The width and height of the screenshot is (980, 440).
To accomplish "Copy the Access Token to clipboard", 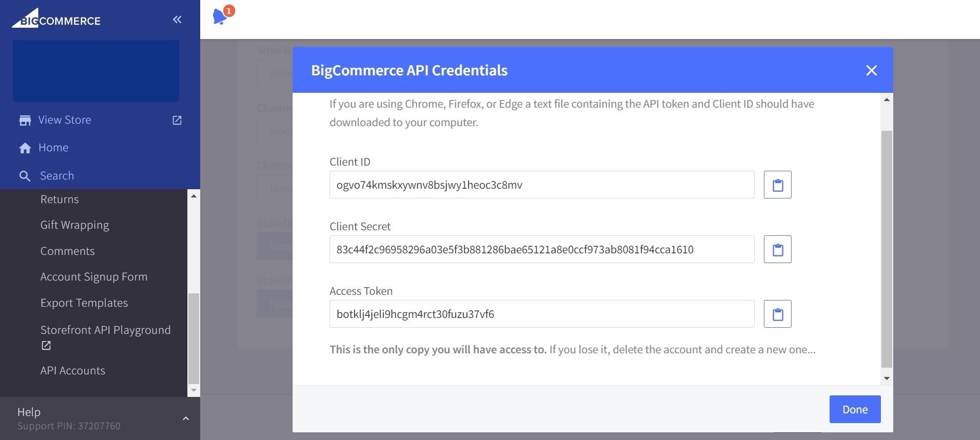I will click(x=777, y=314).
